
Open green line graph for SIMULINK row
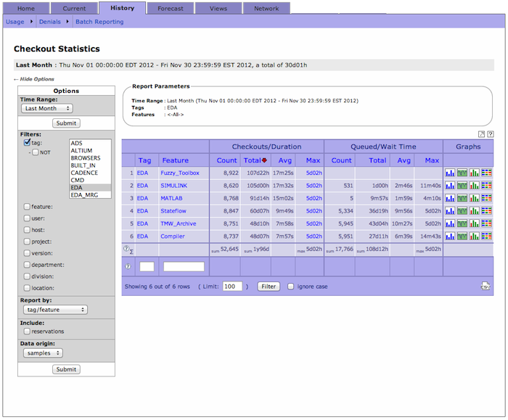[462, 186]
